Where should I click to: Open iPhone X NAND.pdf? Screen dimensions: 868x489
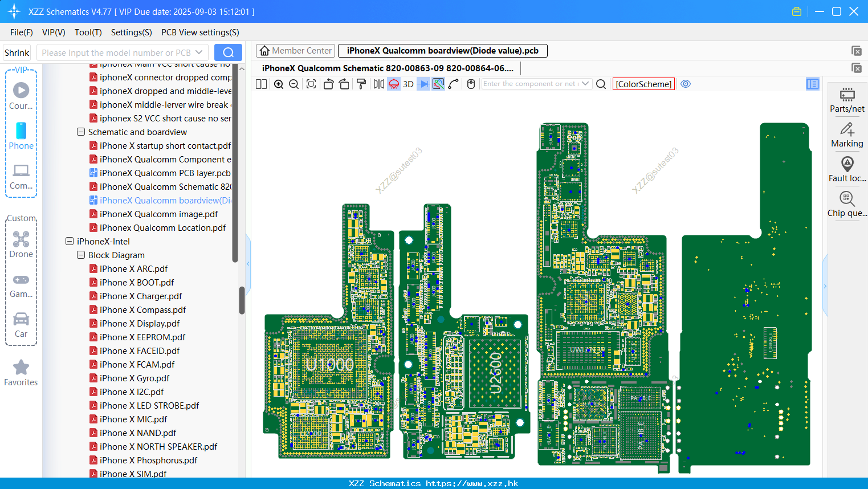tap(138, 433)
